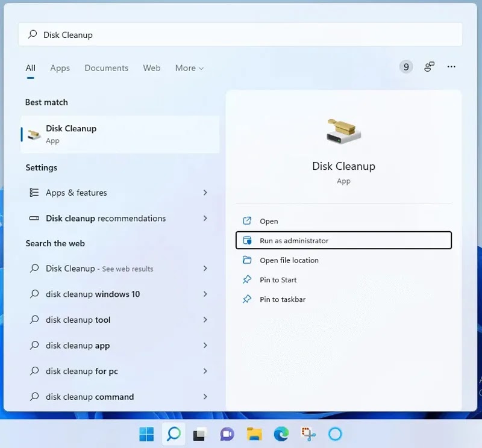Select 'disk cleanup app' suggestion
The height and width of the screenshot is (448, 482).
coord(120,346)
